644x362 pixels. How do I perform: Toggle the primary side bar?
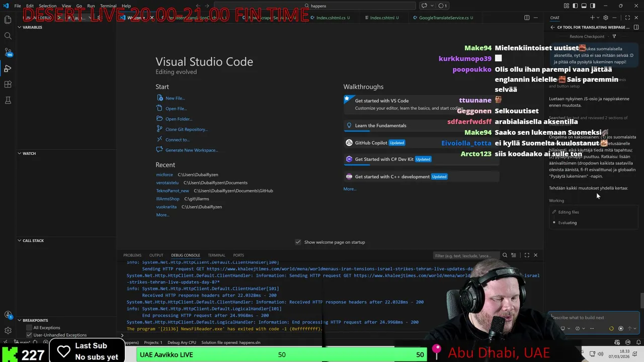click(576, 6)
